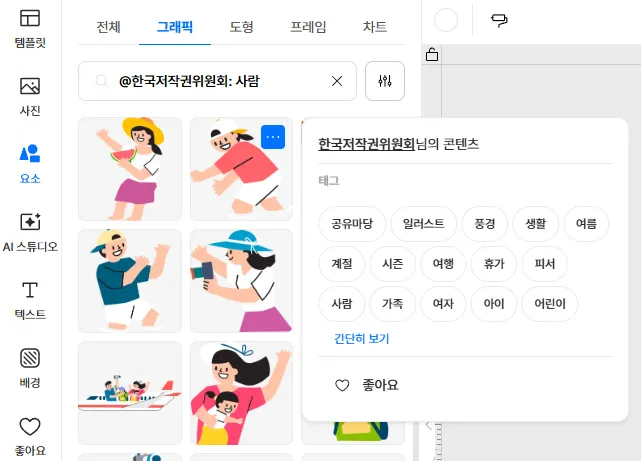Toggle the canvas lock icon

pyautogui.click(x=432, y=54)
